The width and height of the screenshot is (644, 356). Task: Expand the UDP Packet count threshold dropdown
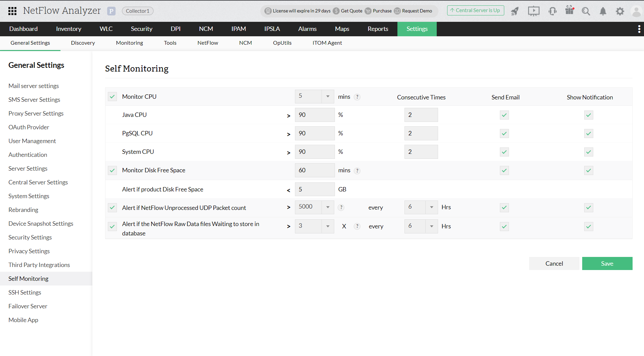[328, 207]
